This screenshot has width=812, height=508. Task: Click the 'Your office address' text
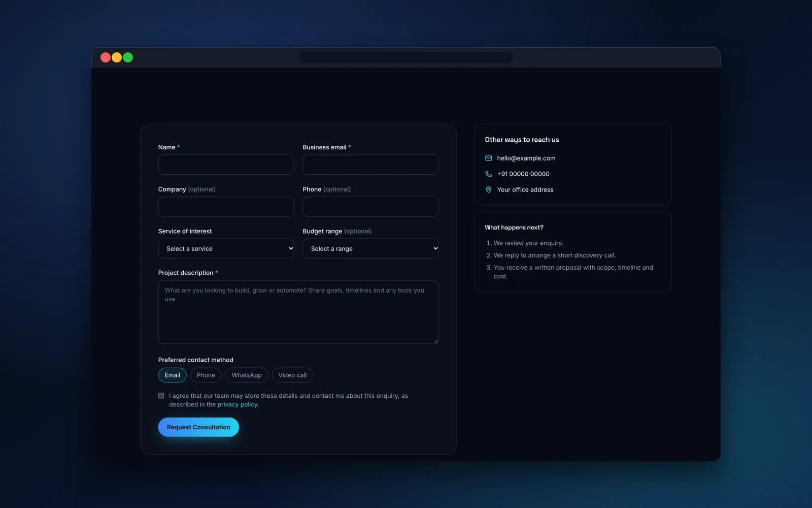[525, 189]
